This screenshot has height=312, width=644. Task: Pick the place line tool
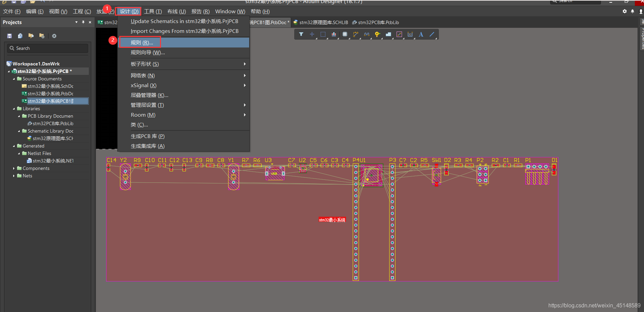tap(432, 34)
